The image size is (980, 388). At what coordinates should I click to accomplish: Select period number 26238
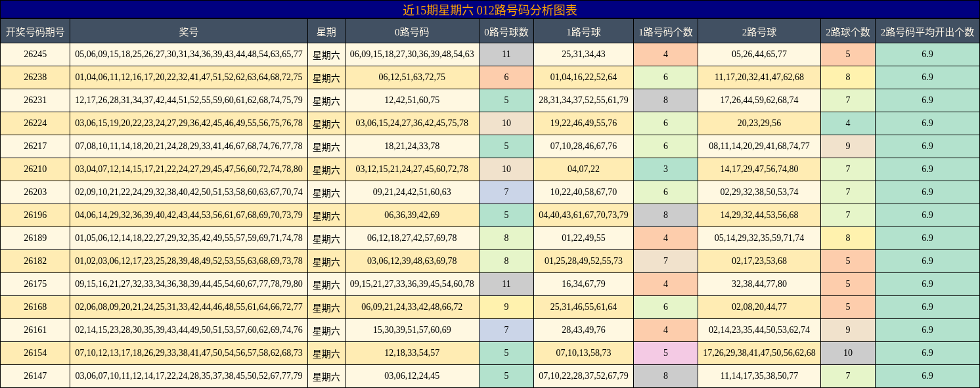35,77
